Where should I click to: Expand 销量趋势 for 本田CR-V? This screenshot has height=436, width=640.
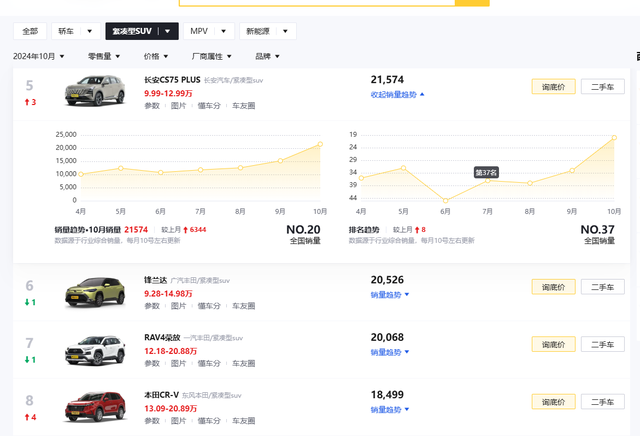[390, 409]
